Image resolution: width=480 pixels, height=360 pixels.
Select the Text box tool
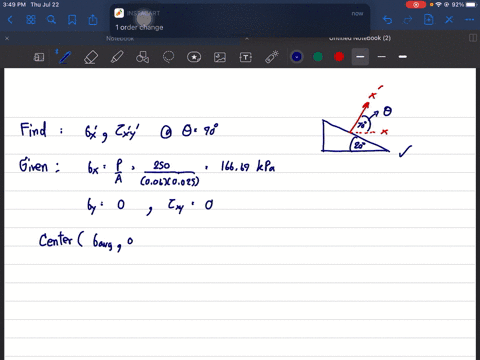coord(246,57)
